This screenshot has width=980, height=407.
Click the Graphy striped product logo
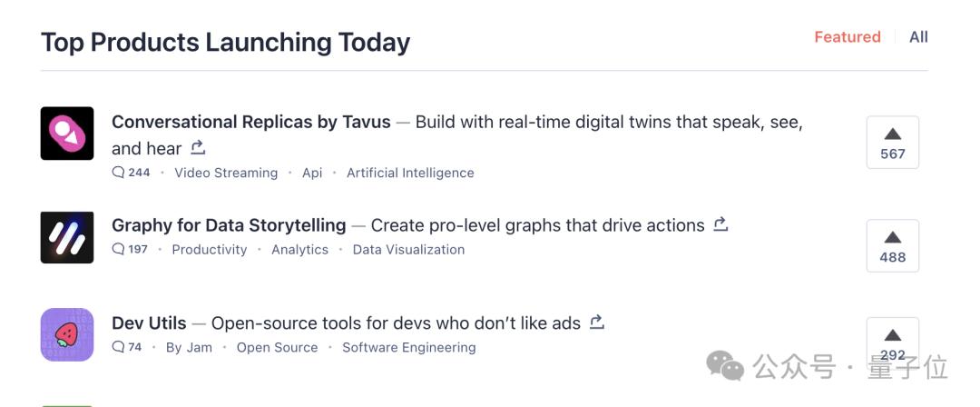click(67, 237)
